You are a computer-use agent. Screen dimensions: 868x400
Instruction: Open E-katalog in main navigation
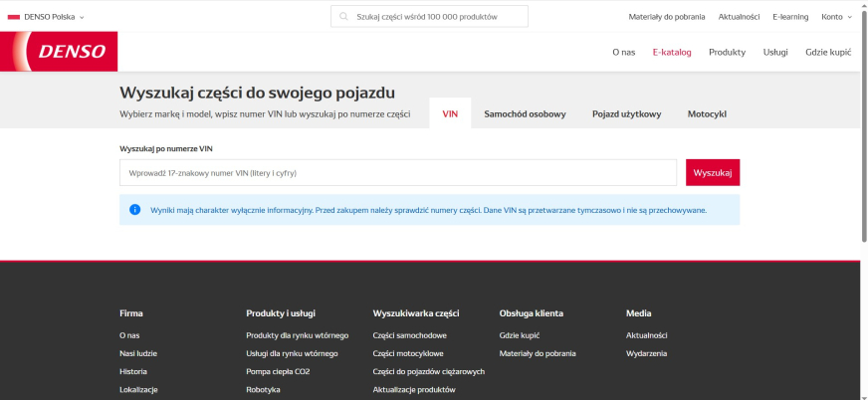[672, 52]
